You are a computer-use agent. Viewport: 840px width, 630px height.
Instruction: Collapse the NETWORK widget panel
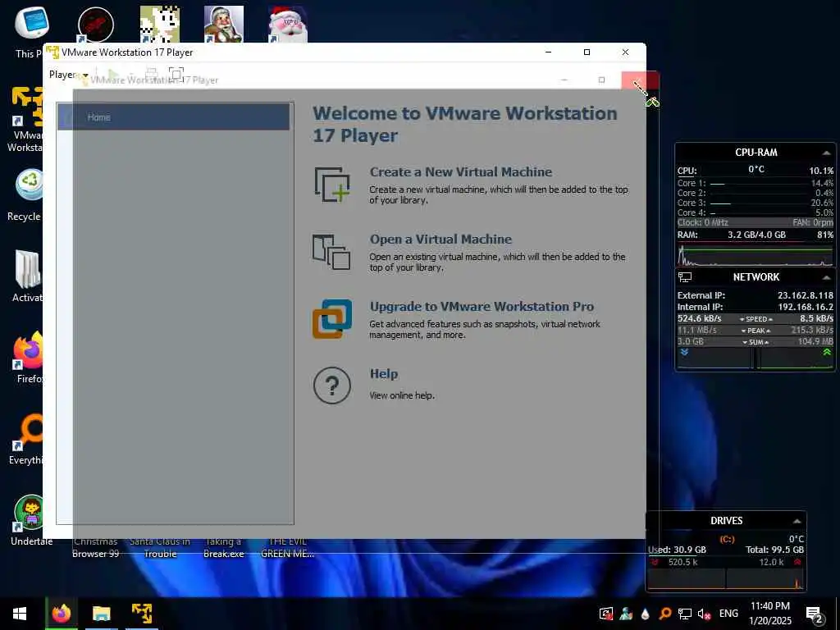coord(827,277)
